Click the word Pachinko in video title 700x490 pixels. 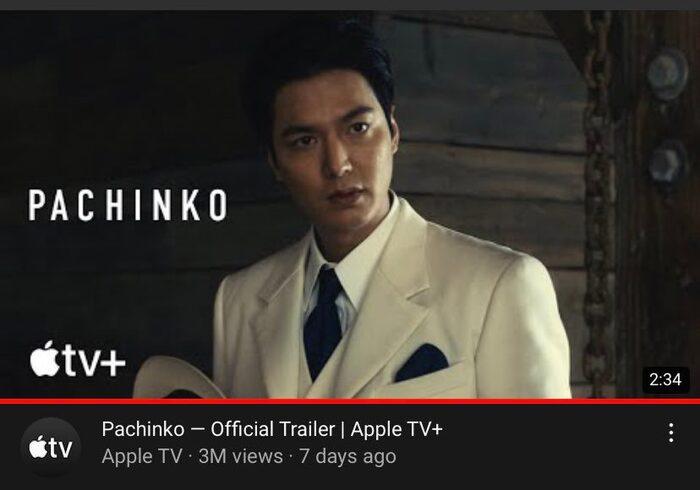(x=143, y=429)
